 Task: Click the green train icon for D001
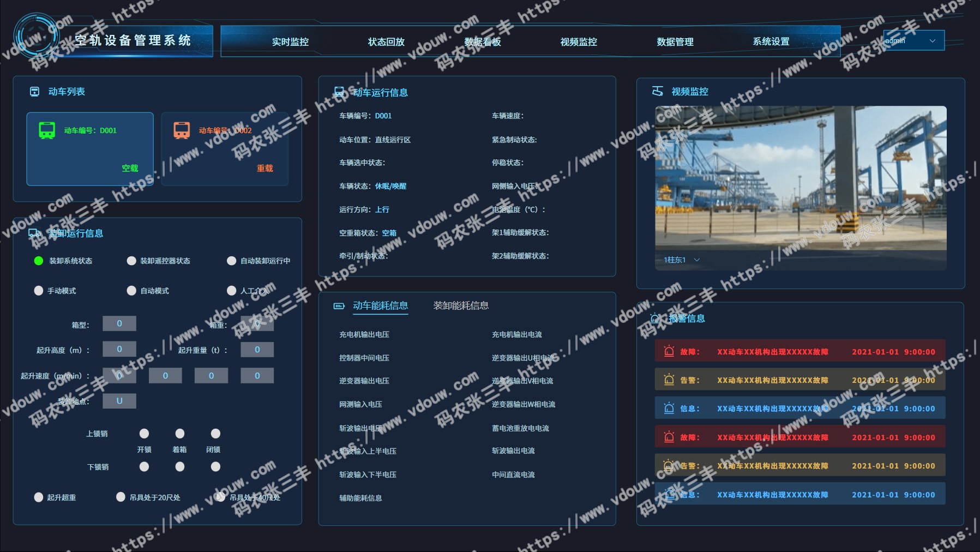47,130
